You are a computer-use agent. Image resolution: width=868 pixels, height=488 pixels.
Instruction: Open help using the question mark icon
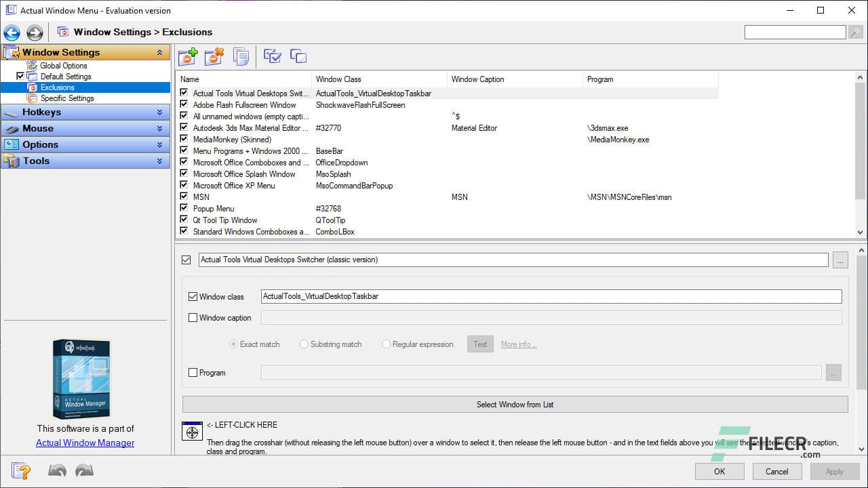[20, 470]
